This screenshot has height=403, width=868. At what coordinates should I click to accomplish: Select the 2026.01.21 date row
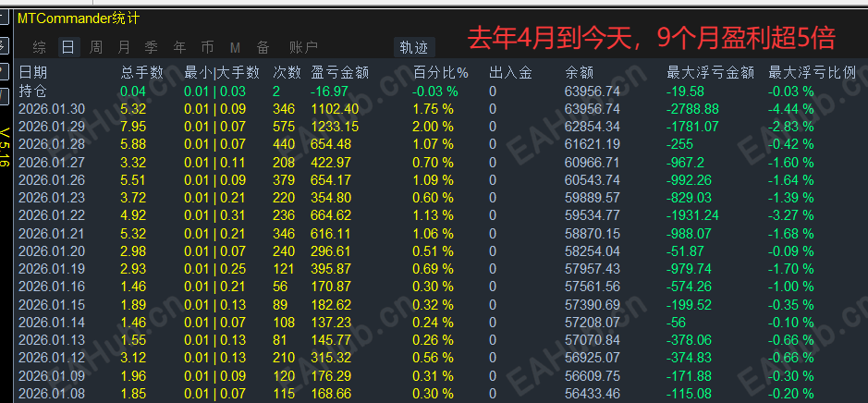click(x=52, y=234)
